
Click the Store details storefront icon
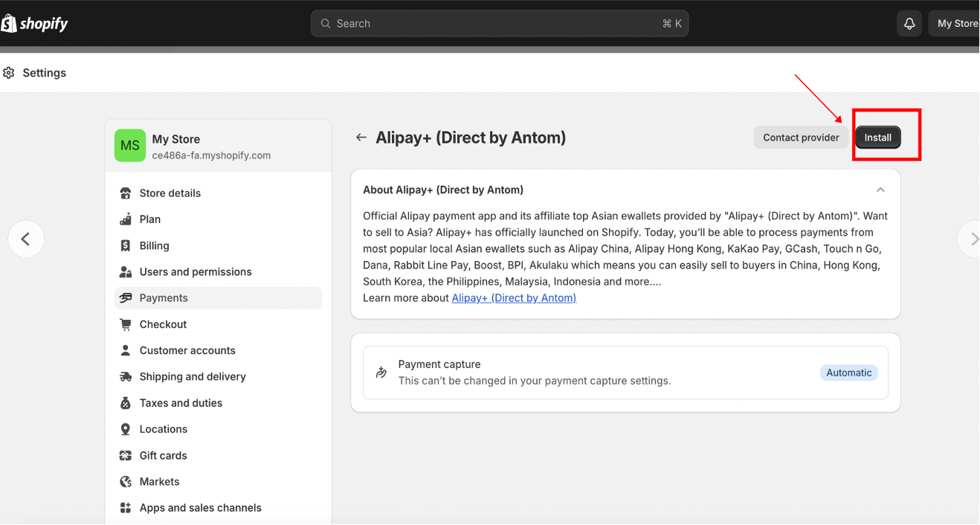pos(126,193)
